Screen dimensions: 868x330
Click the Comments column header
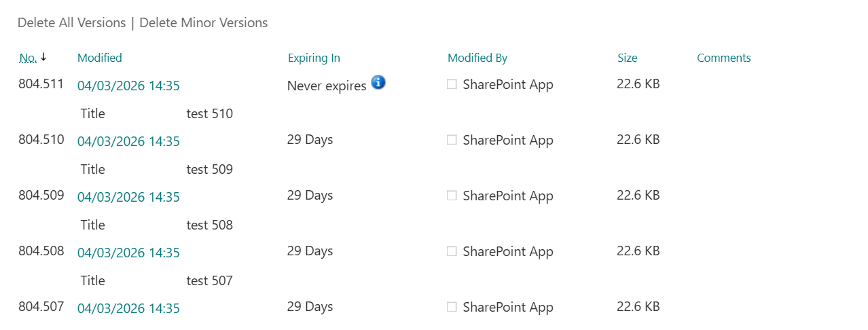pyautogui.click(x=724, y=58)
